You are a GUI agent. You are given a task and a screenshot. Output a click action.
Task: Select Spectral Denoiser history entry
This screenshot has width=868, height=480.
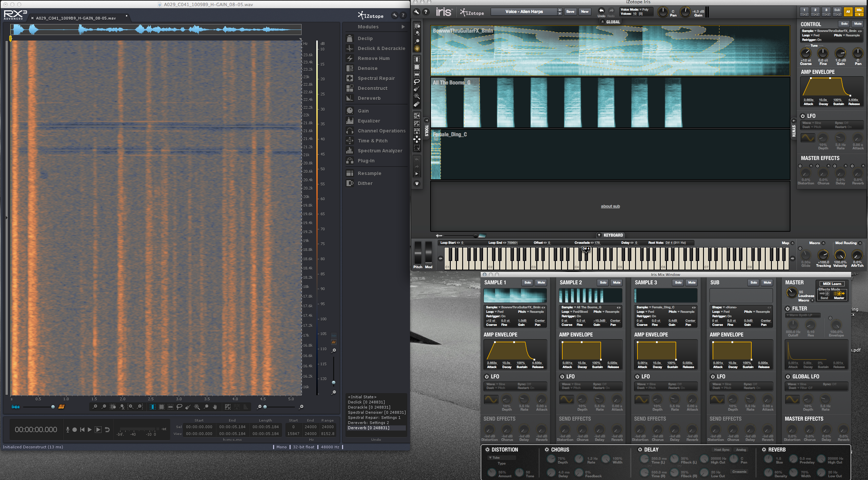(376, 412)
